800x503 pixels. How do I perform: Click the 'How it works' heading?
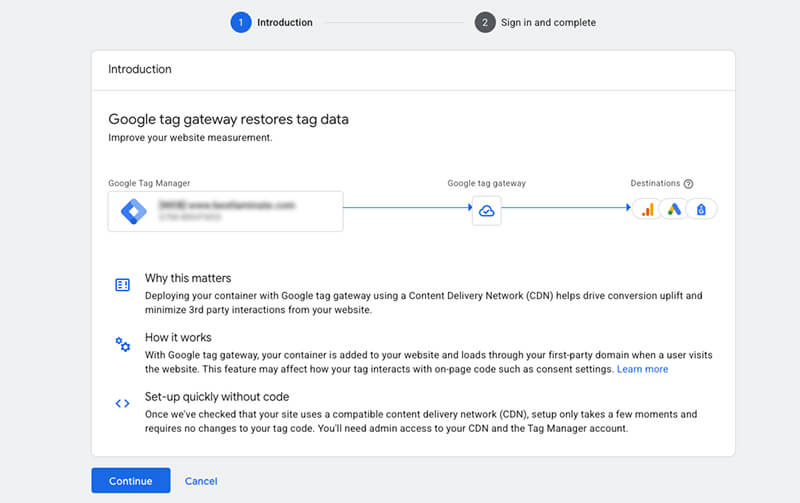[x=178, y=337]
